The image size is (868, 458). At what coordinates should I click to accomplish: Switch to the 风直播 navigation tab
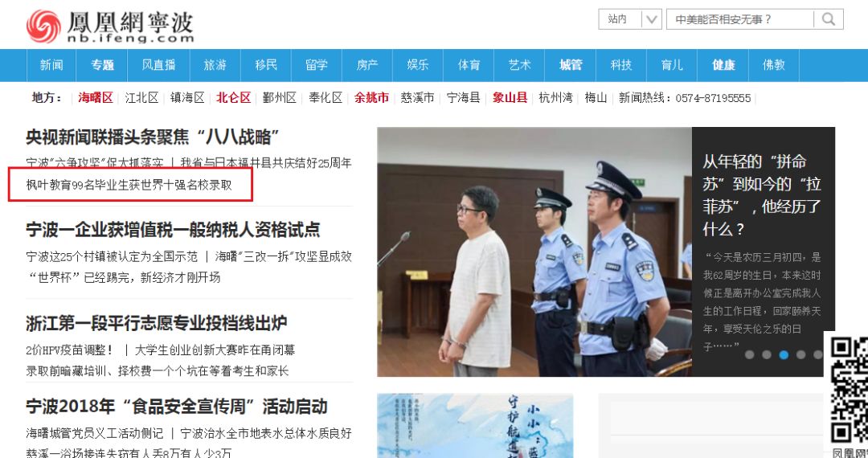158,65
